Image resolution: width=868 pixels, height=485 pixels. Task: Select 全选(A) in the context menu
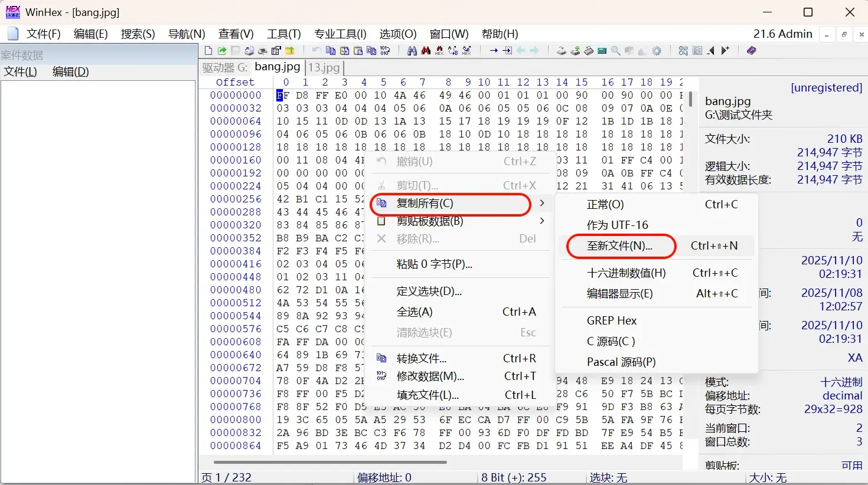coord(415,312)
